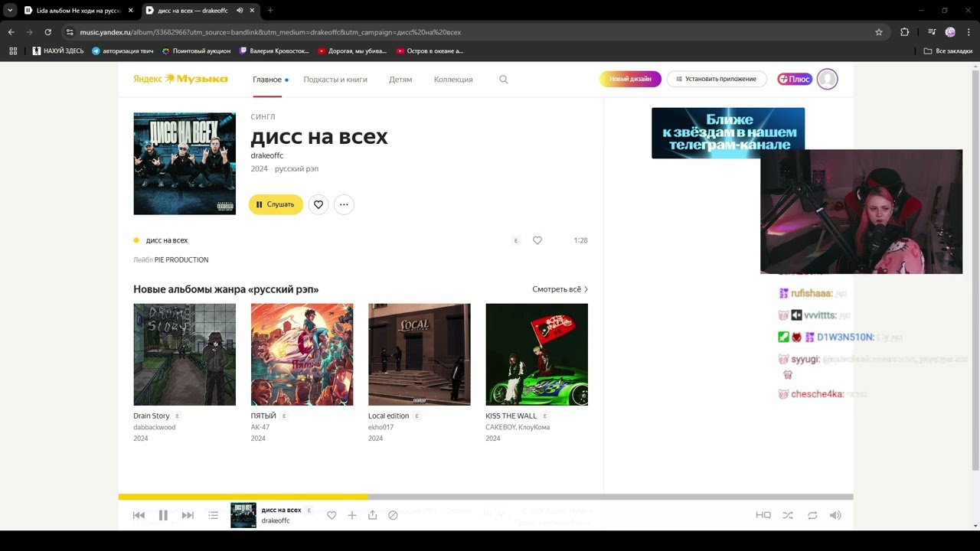The image size is (980, 551).
Task: Add current track to playlist with plus icon
Action: 352,515
